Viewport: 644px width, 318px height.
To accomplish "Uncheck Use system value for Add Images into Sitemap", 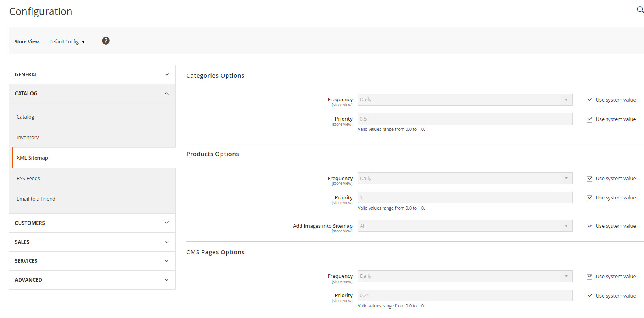I will (x=590, y=226).
